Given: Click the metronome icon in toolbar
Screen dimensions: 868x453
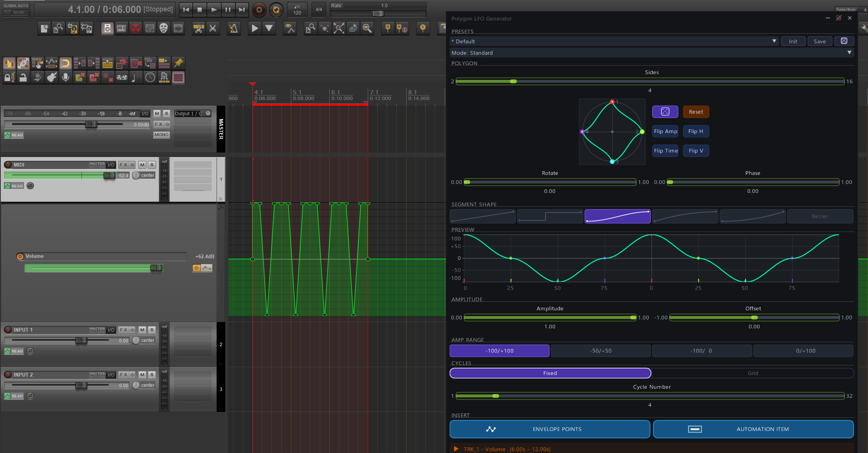Looking at the screenshot, I should tap(233, 28).
